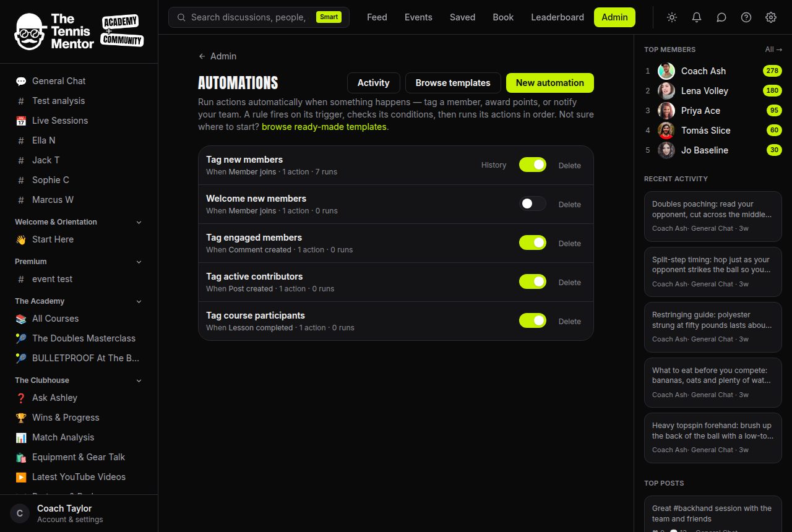The width and height of the screenshot is (792, 532).
Task: Open the Saved tab
Action: [x=462, y=17]
